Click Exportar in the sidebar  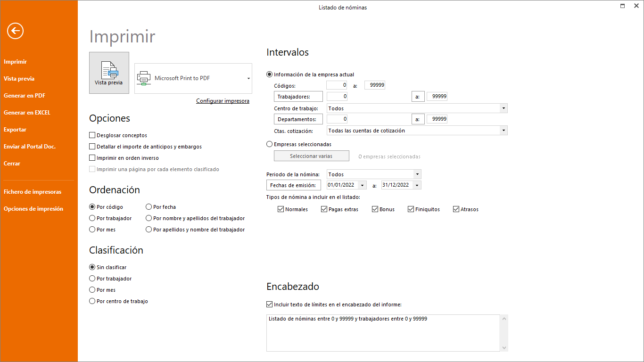click(x=15, y=130)
